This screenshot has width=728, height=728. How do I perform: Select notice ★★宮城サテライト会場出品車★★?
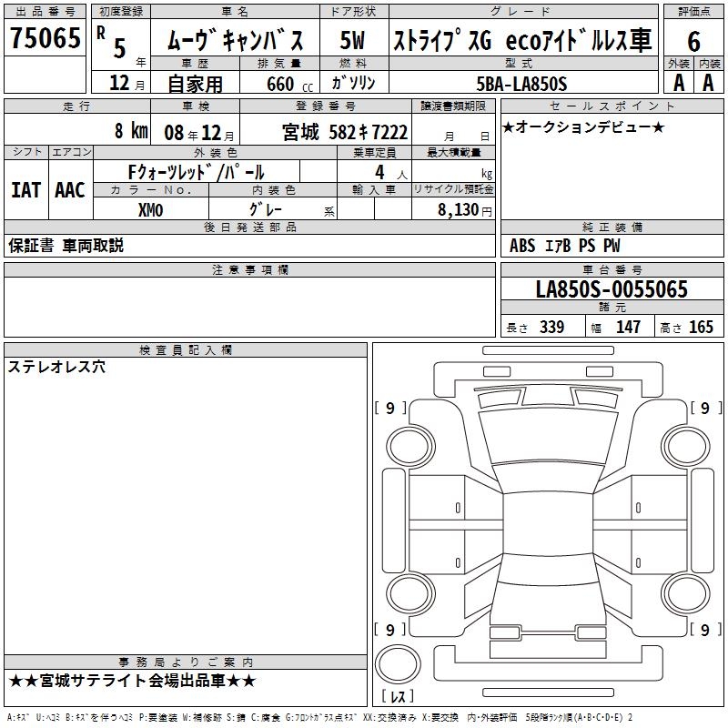132,681
